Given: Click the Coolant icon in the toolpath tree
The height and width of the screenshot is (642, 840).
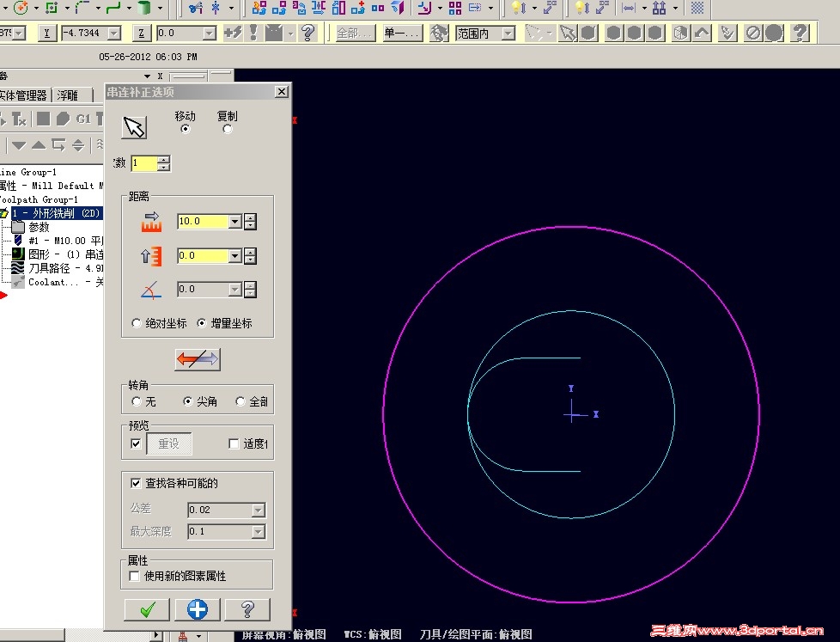Looking at the screenshot, I should [19, 282].
